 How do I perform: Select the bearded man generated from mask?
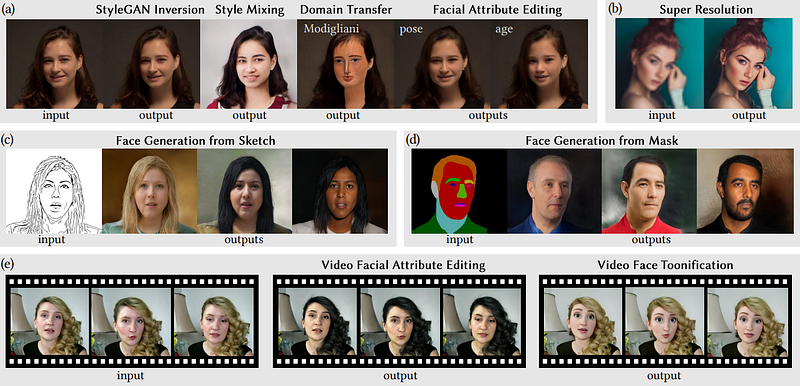pos(745,191)
